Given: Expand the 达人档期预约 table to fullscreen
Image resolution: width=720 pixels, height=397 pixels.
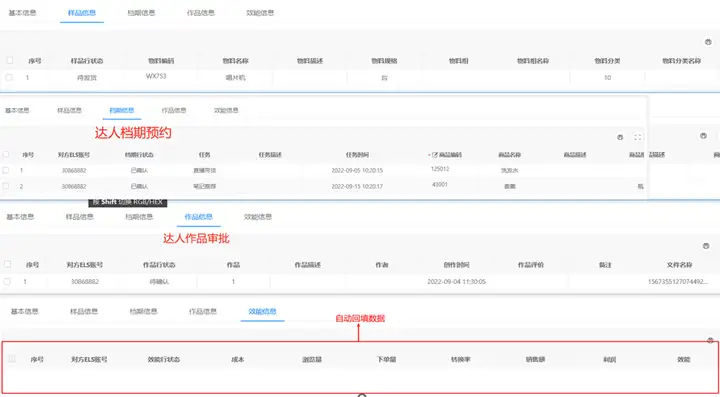Looking at the screenshot, I should click(637, 137).
